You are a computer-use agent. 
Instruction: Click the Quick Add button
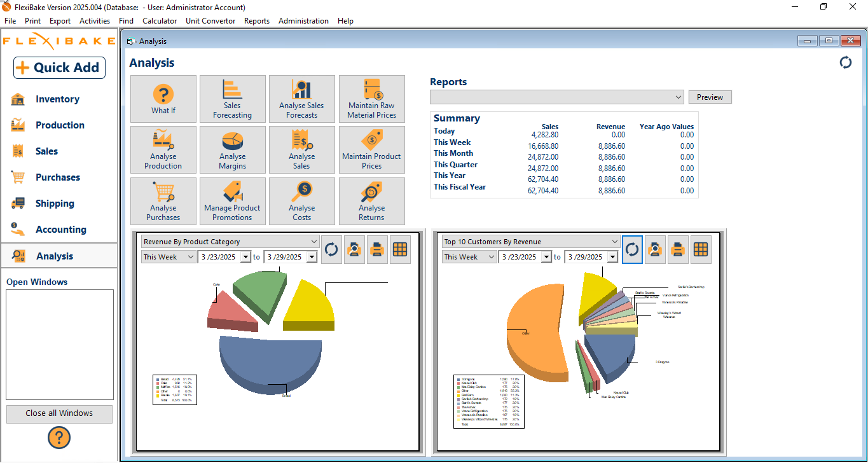(x=59, y=67)
